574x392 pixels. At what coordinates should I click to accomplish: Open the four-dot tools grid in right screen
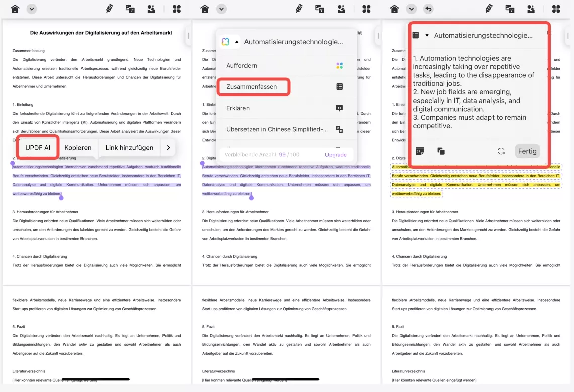556,9
